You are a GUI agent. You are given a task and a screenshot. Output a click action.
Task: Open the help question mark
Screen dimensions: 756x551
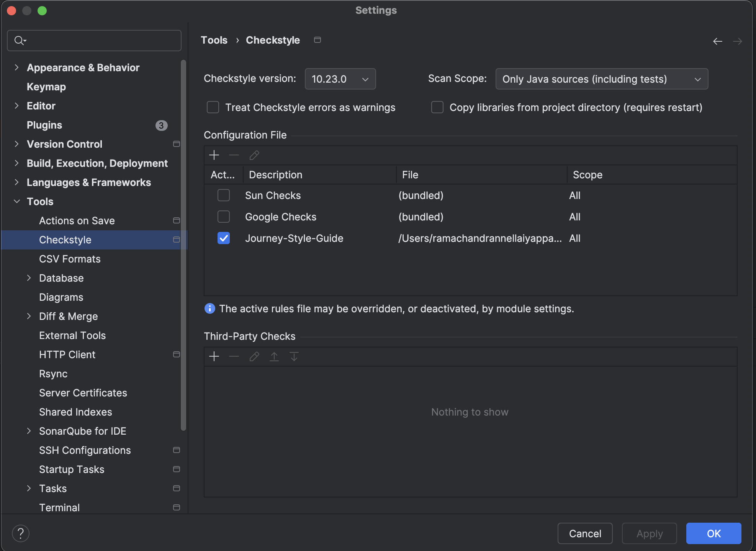click(x=21, y=533)
